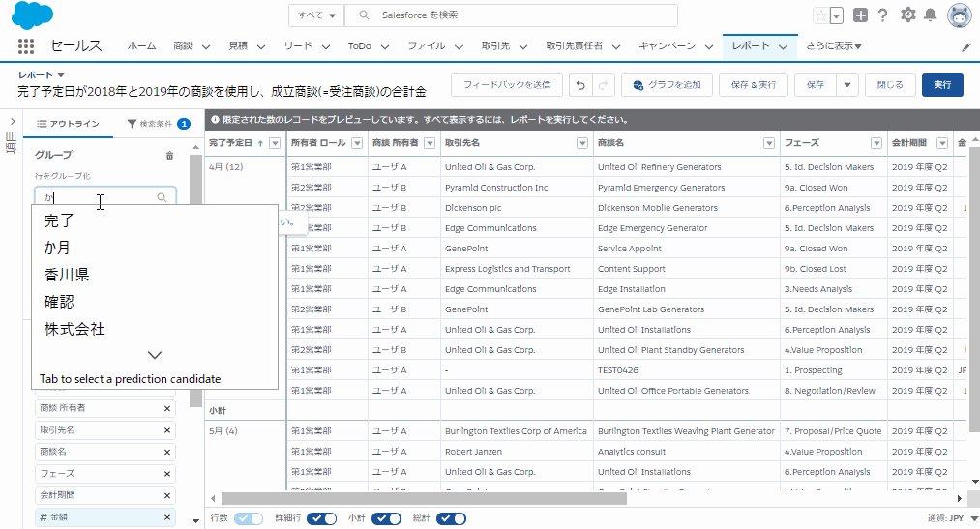Click グラフを追加 button
The image size is (980, 529).
click(667, 85)
